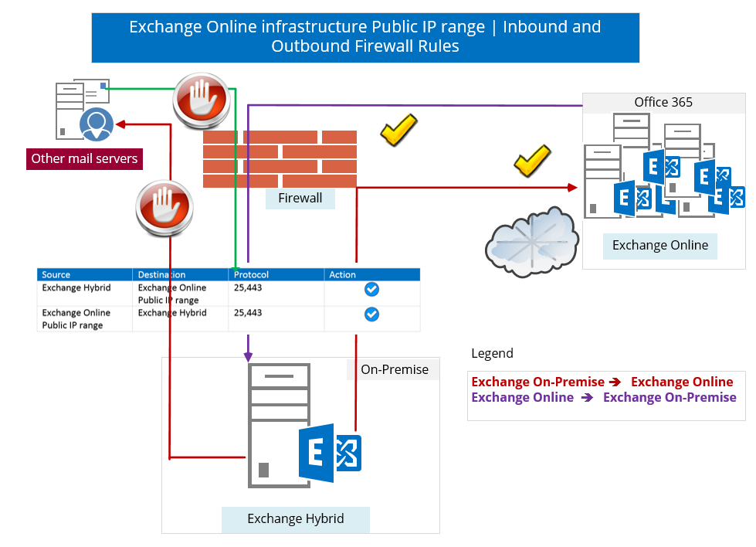Click '25,443' in the first table row
The width and height of the screenshot is (756, 547).
pos(248,287)
